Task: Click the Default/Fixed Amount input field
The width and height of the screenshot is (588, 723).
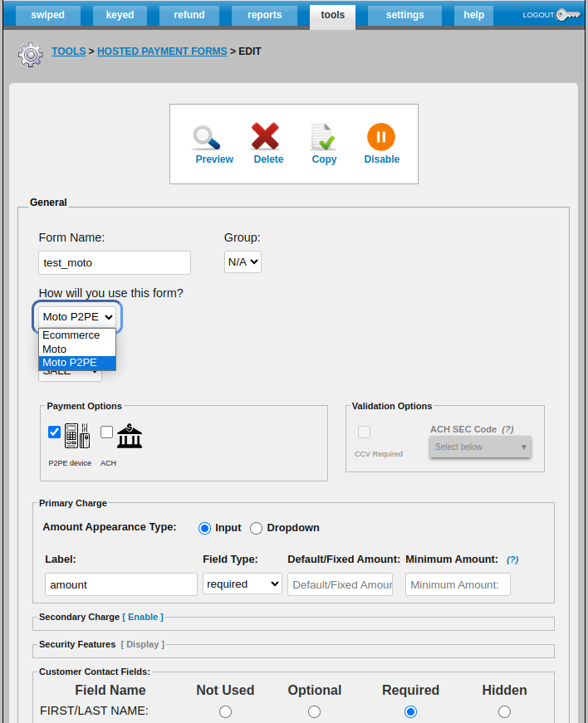Action: click(340, 584)
